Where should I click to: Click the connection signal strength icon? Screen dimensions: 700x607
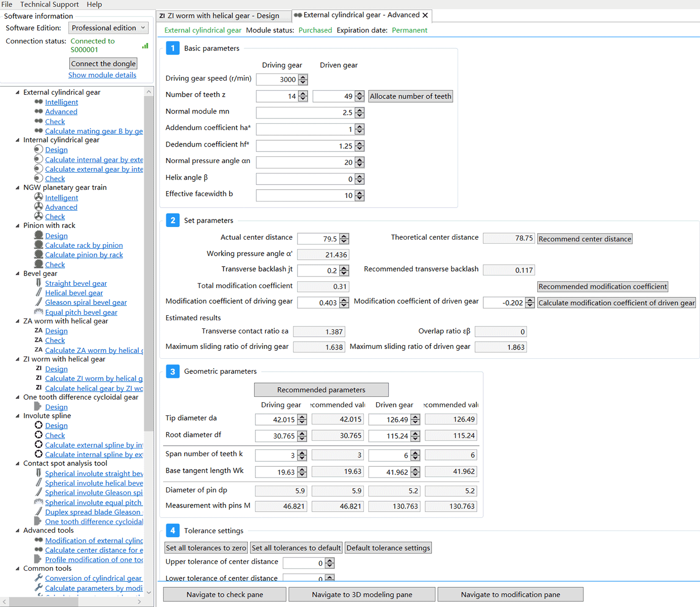pyautogui.click(x=145, y=46)
